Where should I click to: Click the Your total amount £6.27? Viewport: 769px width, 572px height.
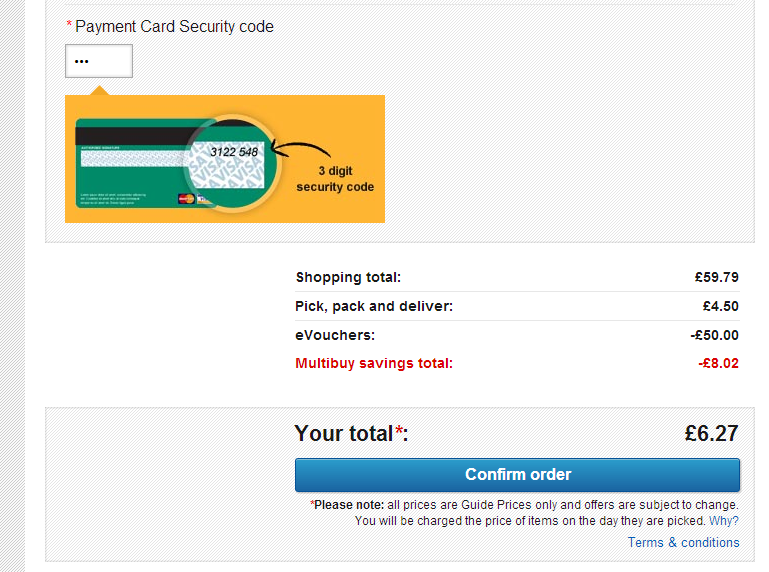coord(711,433)
